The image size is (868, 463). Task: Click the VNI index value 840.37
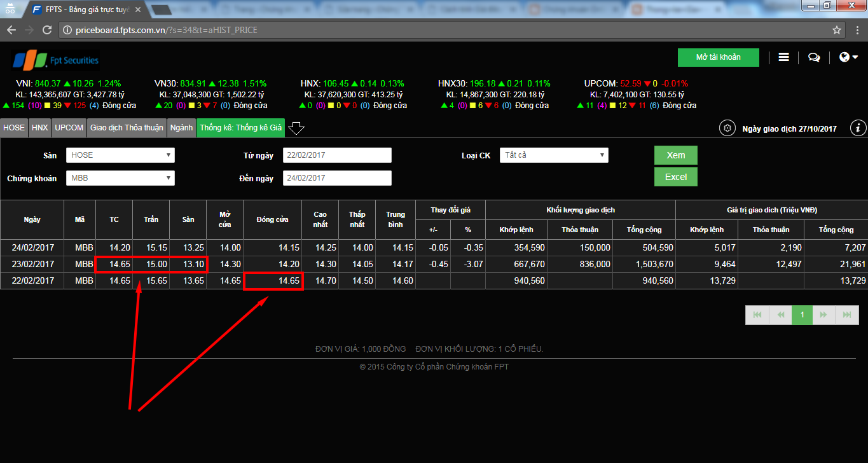click(48, 83)
